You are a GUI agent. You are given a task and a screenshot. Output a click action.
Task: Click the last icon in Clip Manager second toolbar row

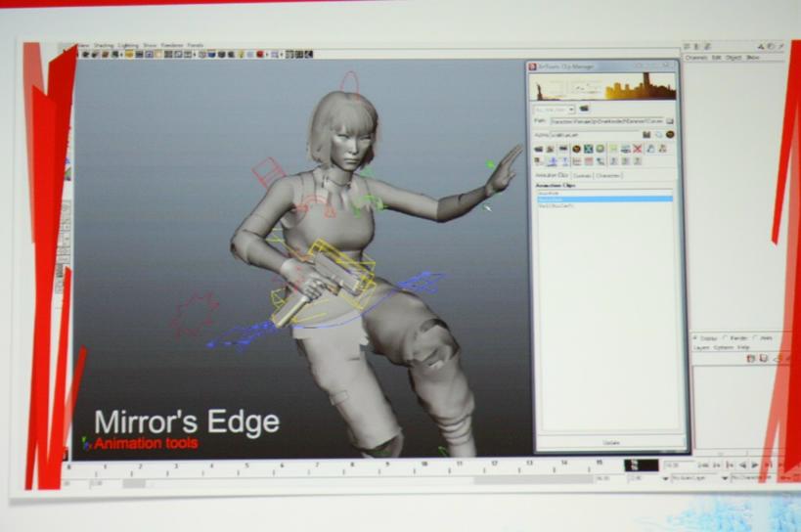point(637,160)
